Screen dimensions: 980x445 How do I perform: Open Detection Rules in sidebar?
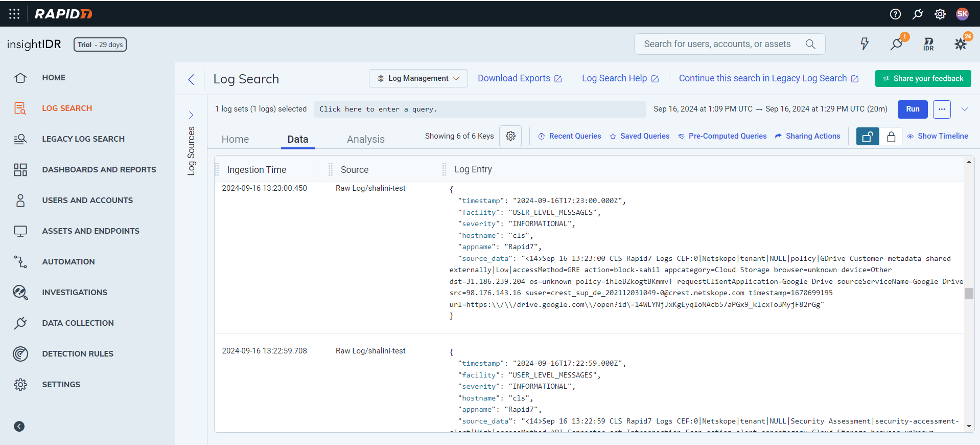point(78,354)
